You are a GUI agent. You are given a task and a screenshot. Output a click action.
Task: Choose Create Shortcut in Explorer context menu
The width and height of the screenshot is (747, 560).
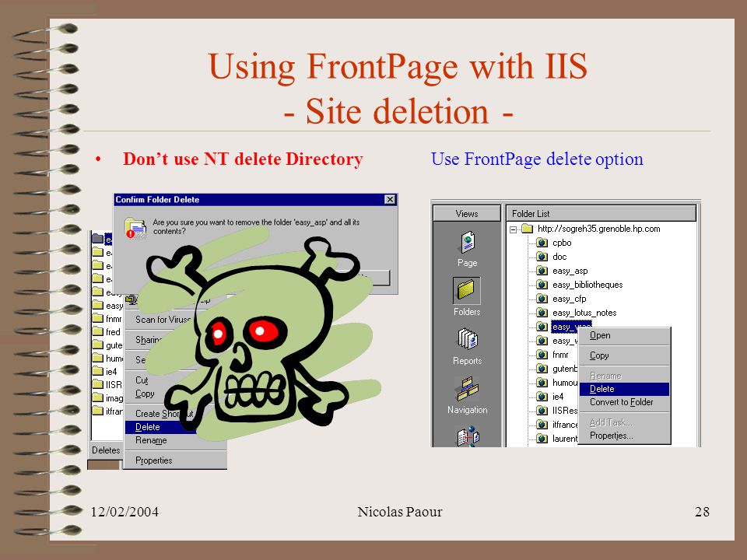[x=164, y=414]
